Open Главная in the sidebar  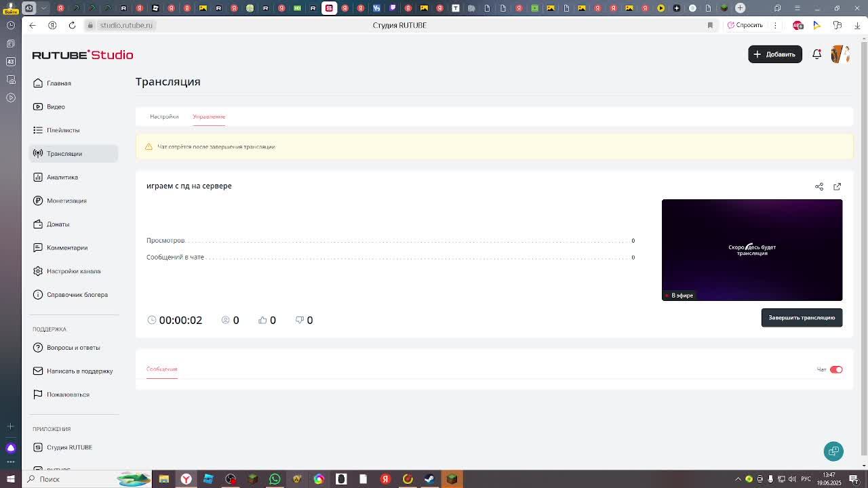tap(73, 83)
